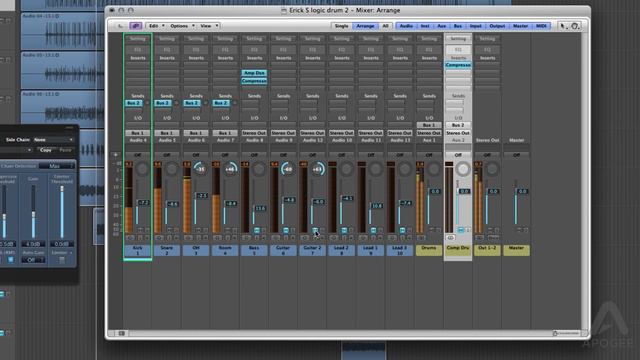Unmute the Lead 2 channel
The image size is (640, 360).
point(344,230)
